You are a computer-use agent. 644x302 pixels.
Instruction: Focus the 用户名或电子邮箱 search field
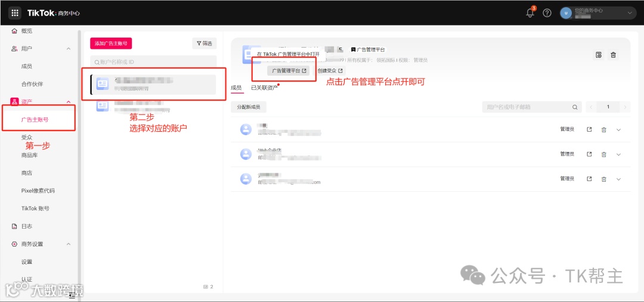[532, 107]
